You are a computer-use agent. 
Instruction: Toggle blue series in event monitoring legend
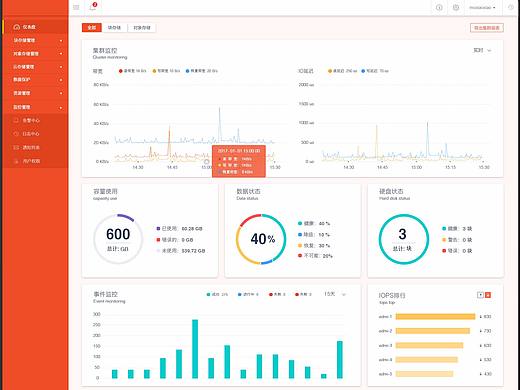coord(248,294)
